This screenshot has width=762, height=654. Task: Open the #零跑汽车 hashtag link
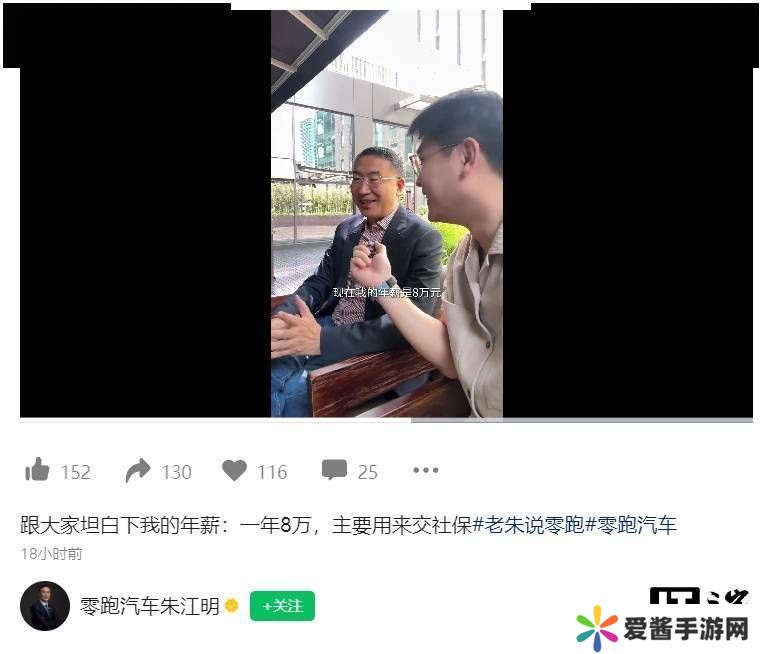[x=631, y=525]
